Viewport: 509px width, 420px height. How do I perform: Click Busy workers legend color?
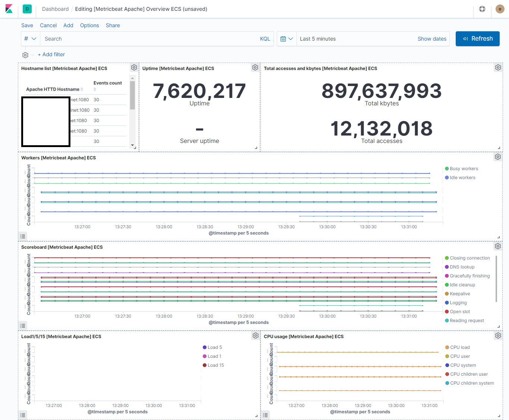click(447, 169)
